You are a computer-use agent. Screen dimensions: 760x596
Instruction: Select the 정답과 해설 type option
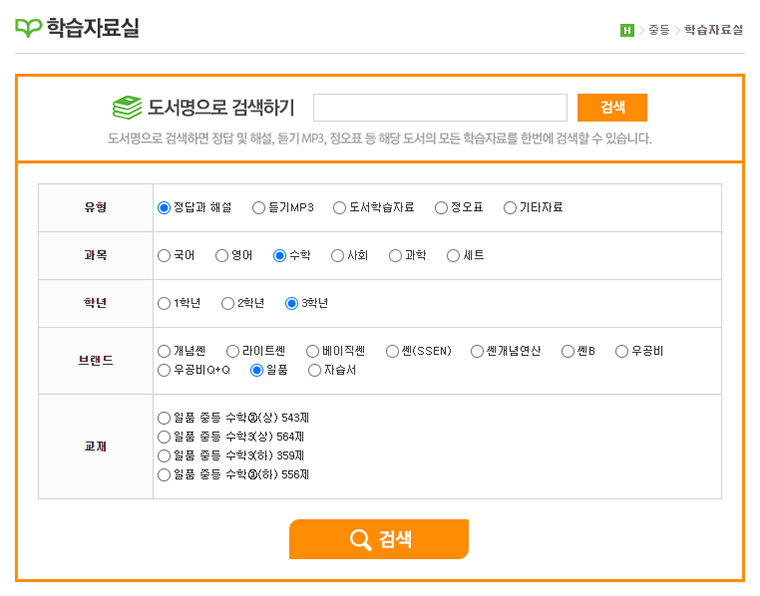(164, 207)
